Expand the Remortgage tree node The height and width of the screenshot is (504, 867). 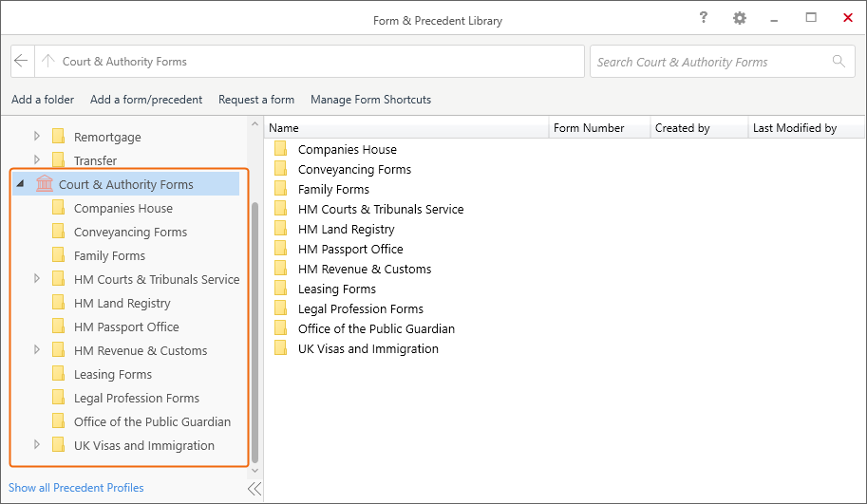click(36, 136)
